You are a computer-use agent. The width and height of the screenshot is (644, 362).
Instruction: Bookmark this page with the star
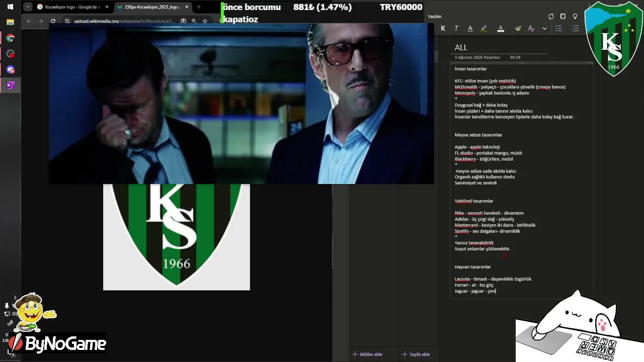(x=205, y=21)
